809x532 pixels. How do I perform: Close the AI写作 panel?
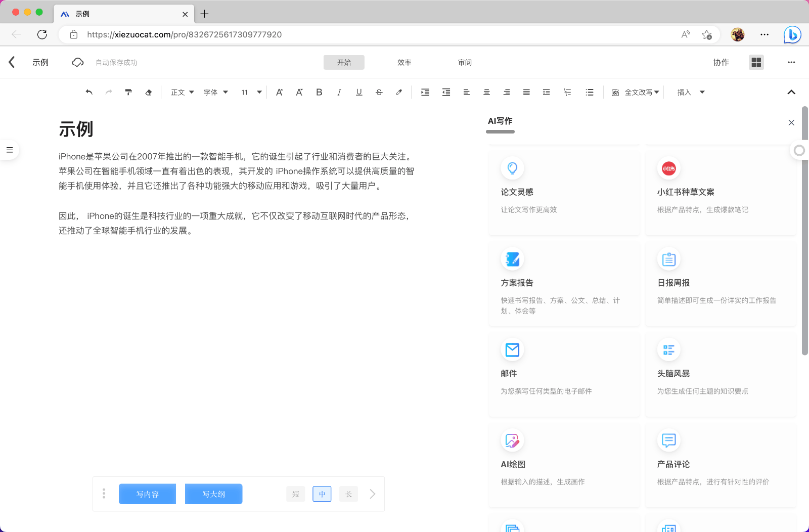(791, 122)
